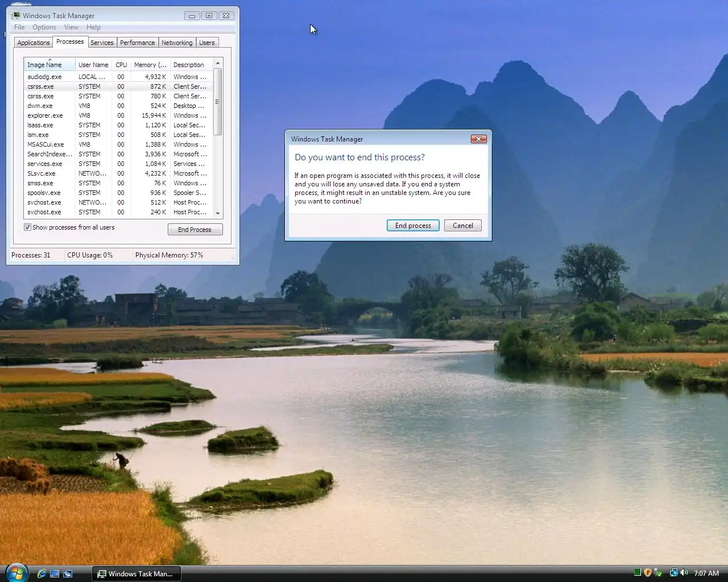
Task: Open the Windows Security alert shield icon
Action: 647,573
